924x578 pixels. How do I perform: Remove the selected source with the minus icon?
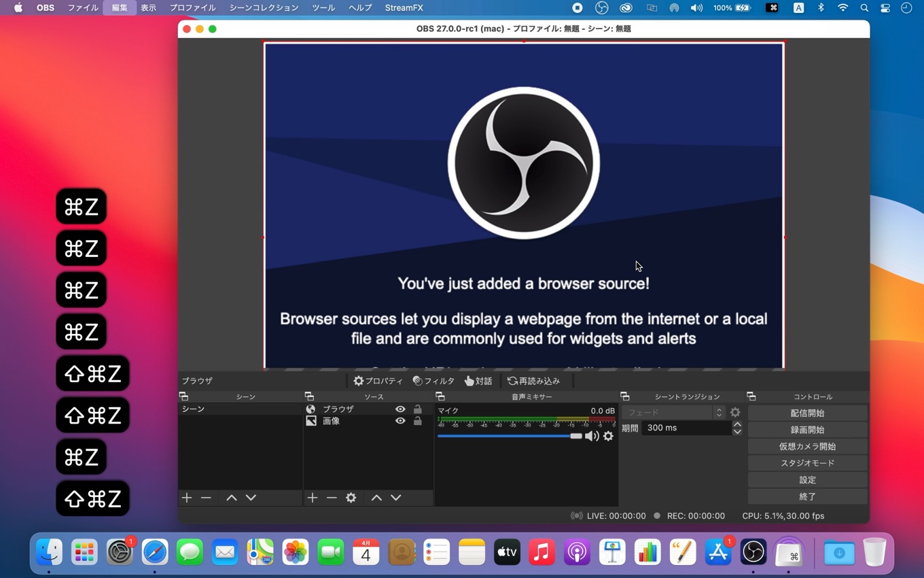click(332, 498)
